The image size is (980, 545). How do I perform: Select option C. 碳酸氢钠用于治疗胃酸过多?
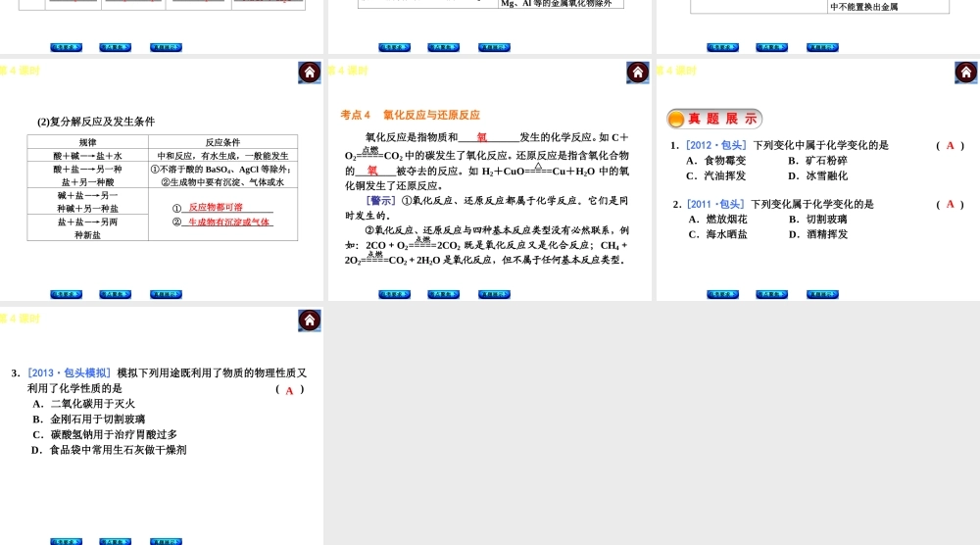coord(105,434)
